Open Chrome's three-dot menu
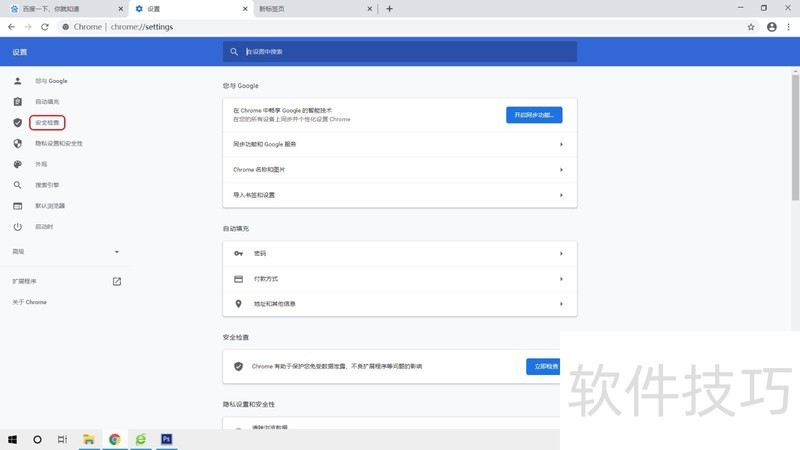The height and width of the screenshot is (450, 800). tap(789, 27)
